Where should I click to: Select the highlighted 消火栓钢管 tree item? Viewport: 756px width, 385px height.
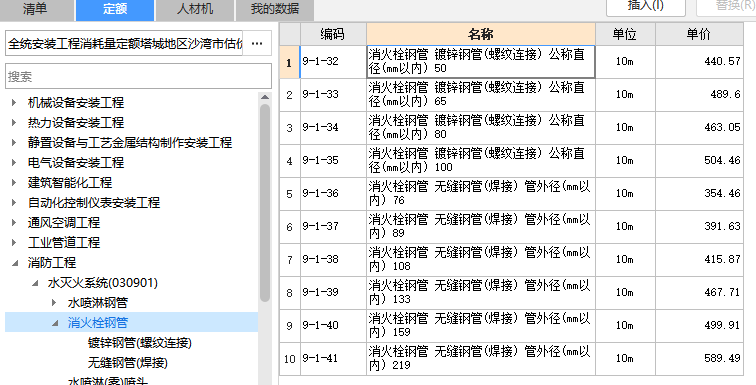pyautogui.click(x=98, y=323)
